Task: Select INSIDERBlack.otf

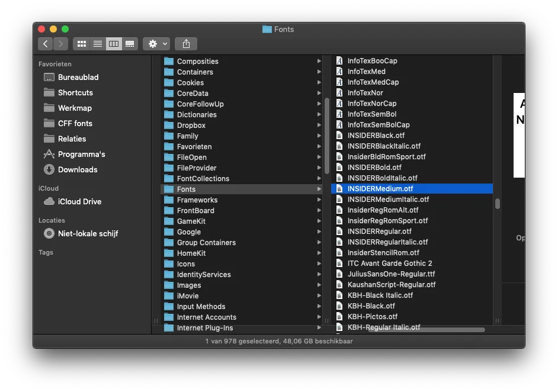Action: (412, 136)
